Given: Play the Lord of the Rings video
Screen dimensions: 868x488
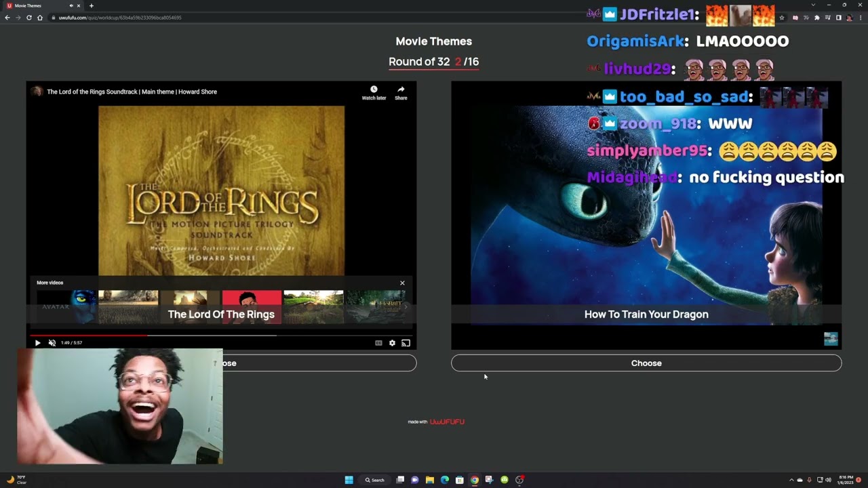Looking at the screenshot, I should (x=37, y=343).
